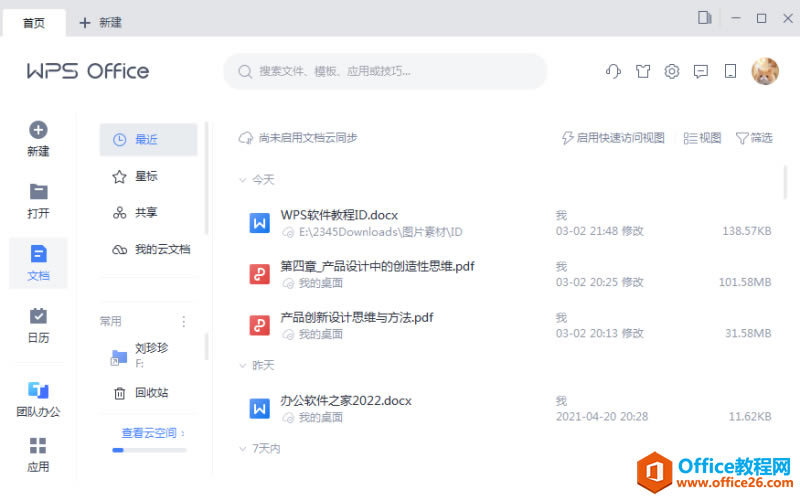Open the skin shirt icon
Screen dimensions: 800x500
click(643, 71)
